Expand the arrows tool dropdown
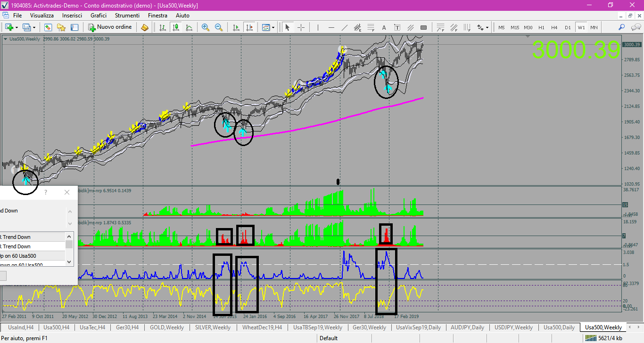Viewport: 644px width, 343px height. click(487, 27)
